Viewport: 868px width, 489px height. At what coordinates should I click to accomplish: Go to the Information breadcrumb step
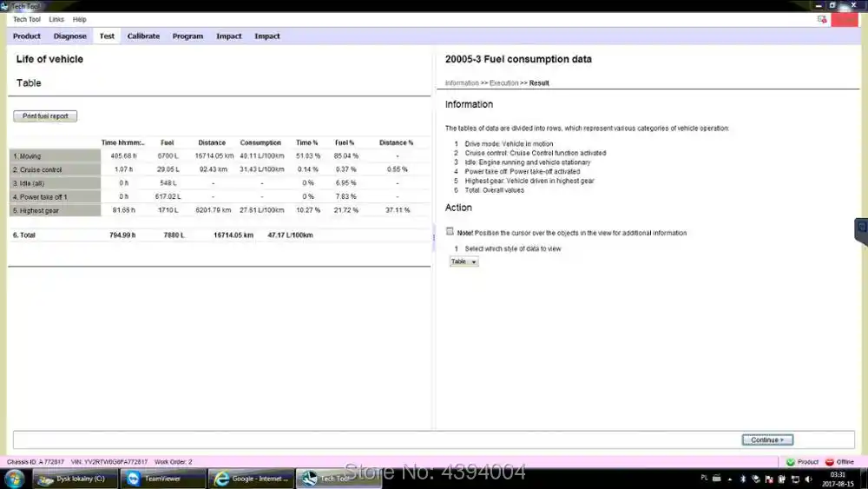tap(462, 83)
